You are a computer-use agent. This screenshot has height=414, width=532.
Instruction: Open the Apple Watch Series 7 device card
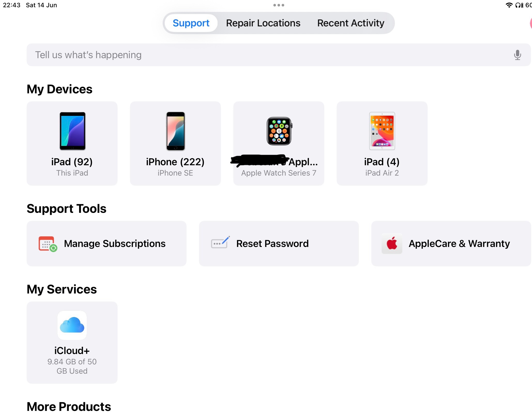tap(279, 144)
